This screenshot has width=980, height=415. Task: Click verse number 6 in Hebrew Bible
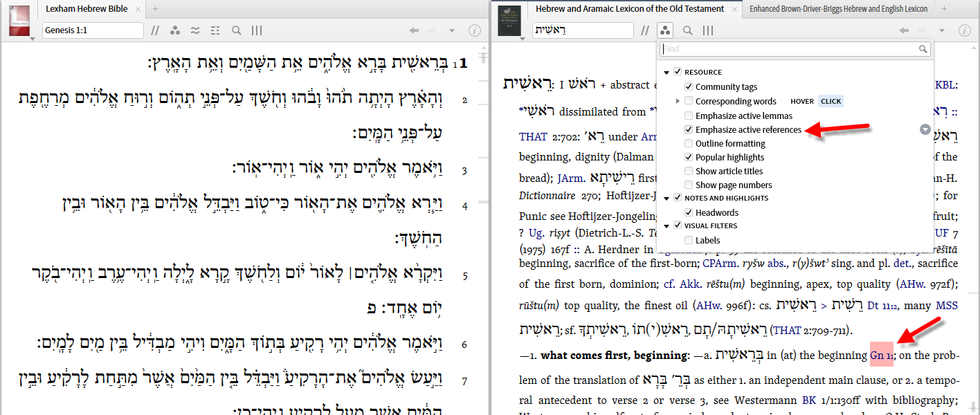(x=464, y=344)
